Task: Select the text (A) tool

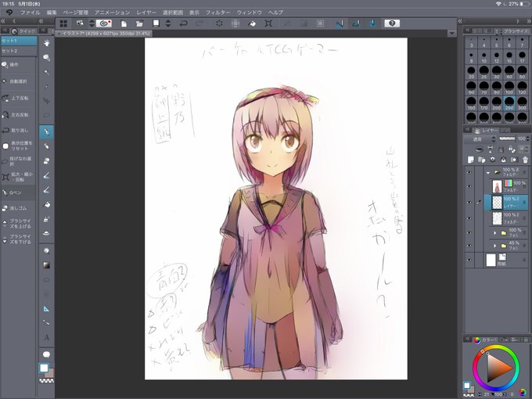Action: (x=46, y=337)
